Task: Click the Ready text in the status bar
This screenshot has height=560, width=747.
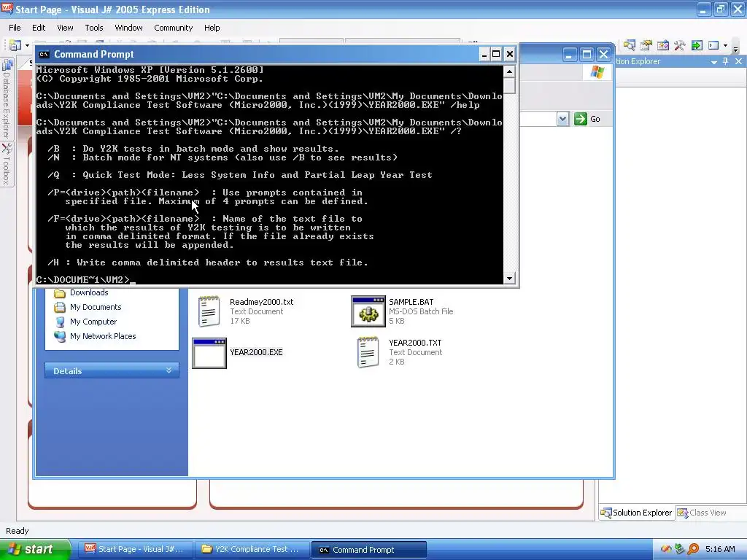Action: click(18, 531)
